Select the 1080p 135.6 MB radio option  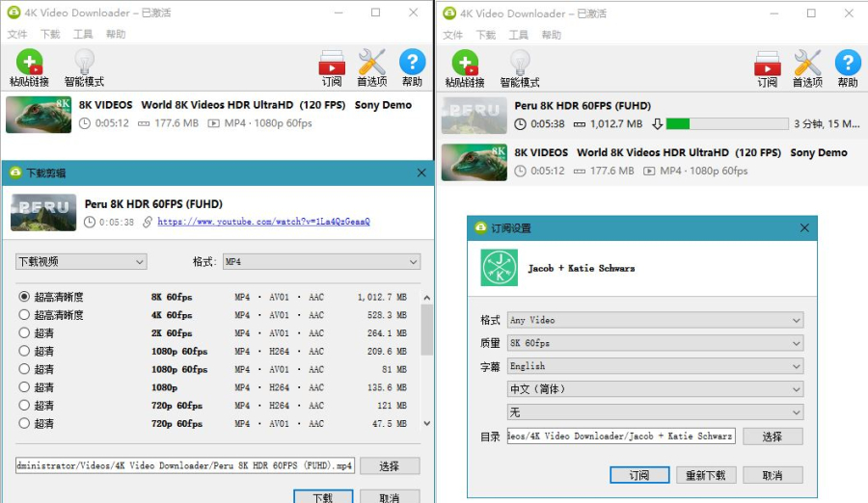coord(24,387)
